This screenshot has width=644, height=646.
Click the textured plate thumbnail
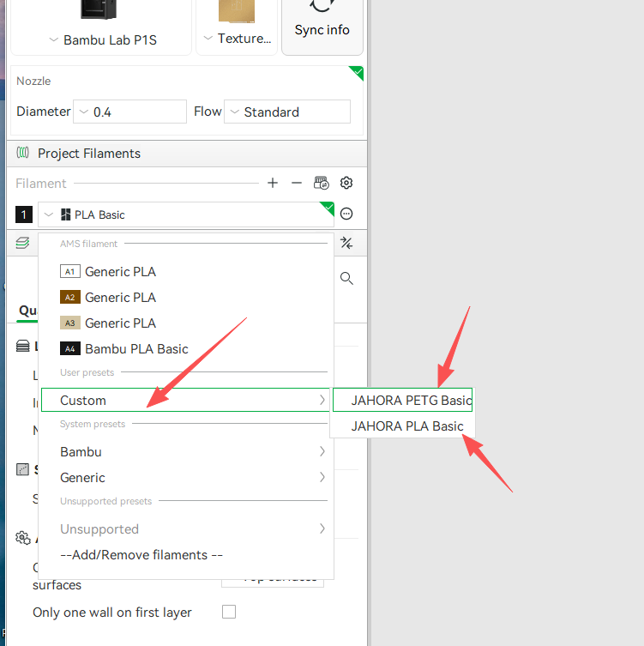[x=237, y=10]
